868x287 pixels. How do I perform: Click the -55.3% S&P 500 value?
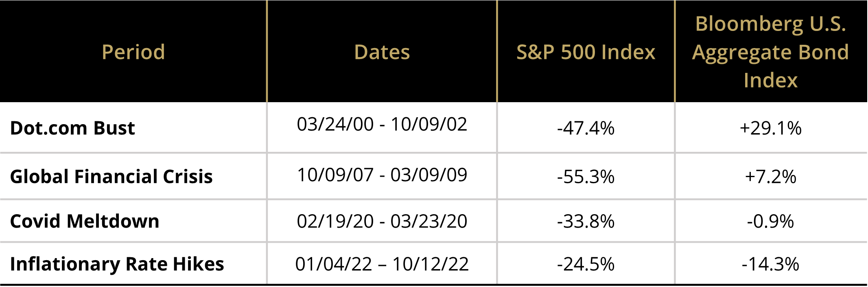coord(586,177)
